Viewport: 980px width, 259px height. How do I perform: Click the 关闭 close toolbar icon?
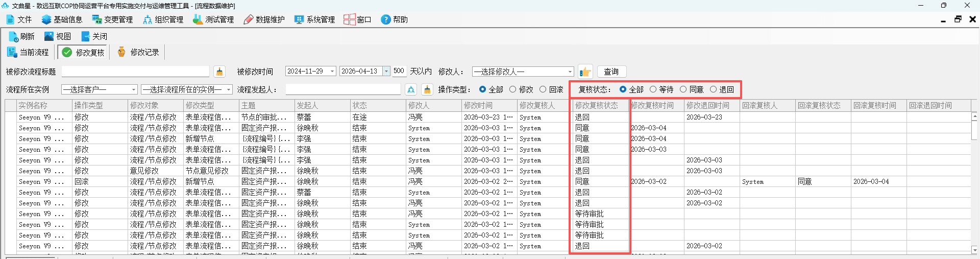pos(85,36)
